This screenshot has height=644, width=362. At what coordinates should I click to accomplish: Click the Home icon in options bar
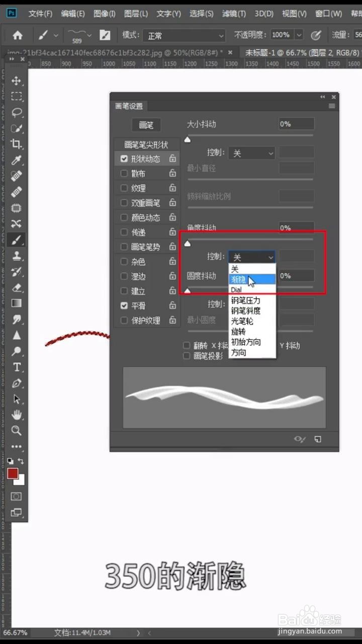click(18, 35)
